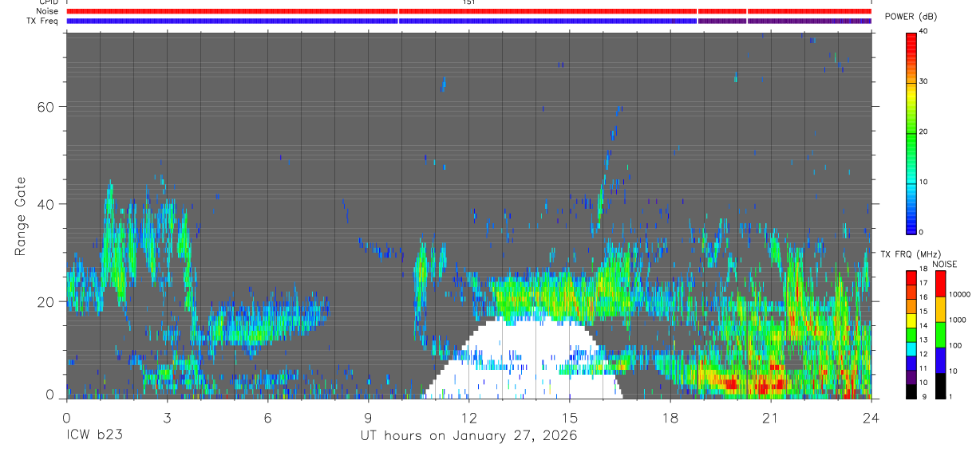
Task: Click the "151" CPID value above the plot
Action: click(x=469, y=2)
